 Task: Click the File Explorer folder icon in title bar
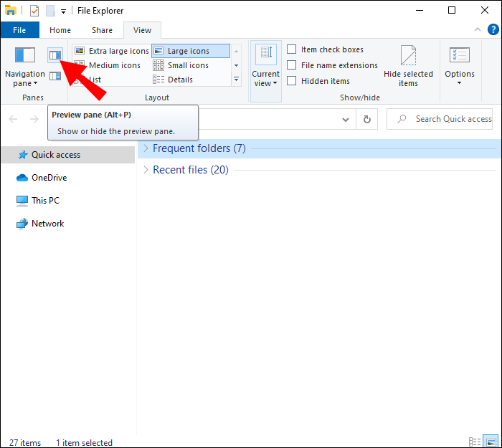(x=11, y=10)
